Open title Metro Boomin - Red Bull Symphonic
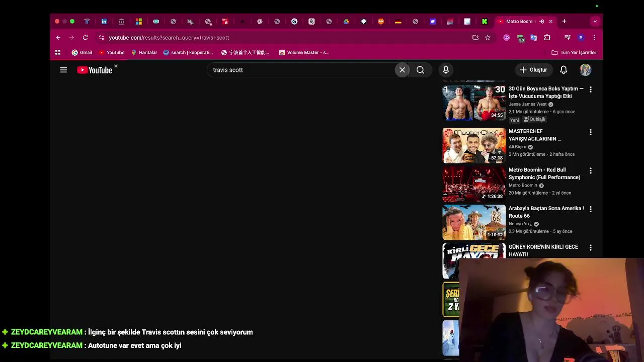 (544, 173)
